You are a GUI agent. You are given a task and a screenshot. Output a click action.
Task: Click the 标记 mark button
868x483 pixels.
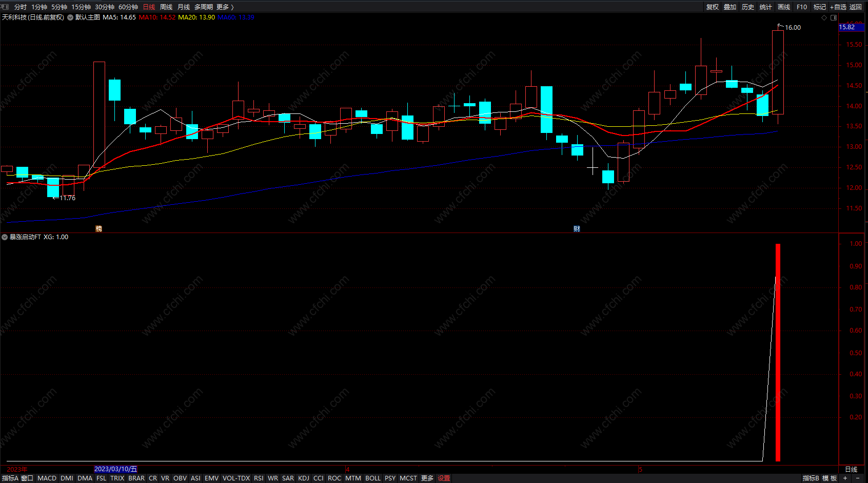click(820, 7)
